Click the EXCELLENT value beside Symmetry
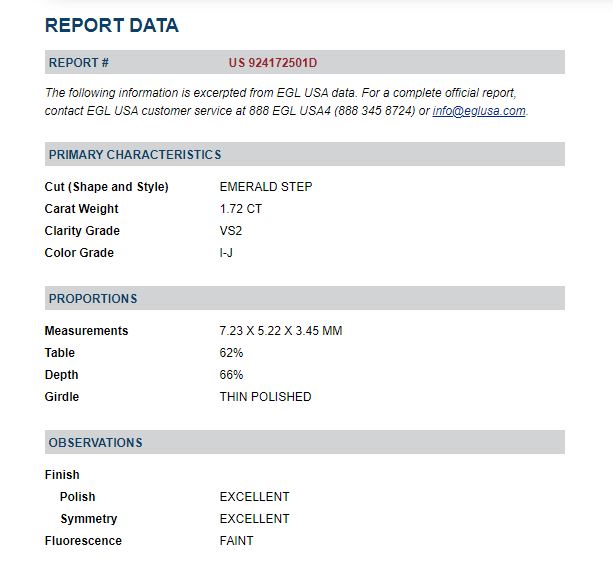613x569 pixels. (254, 519)
